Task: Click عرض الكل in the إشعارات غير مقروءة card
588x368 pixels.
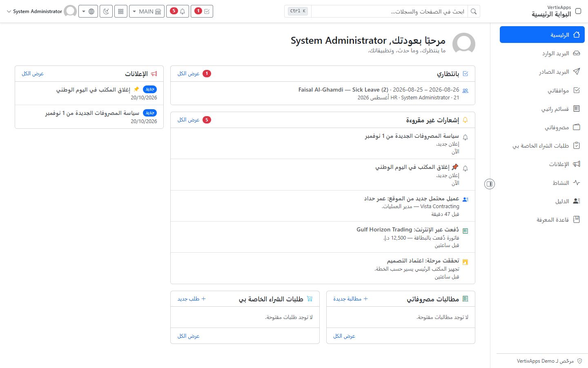Action: tap(188, 120)
